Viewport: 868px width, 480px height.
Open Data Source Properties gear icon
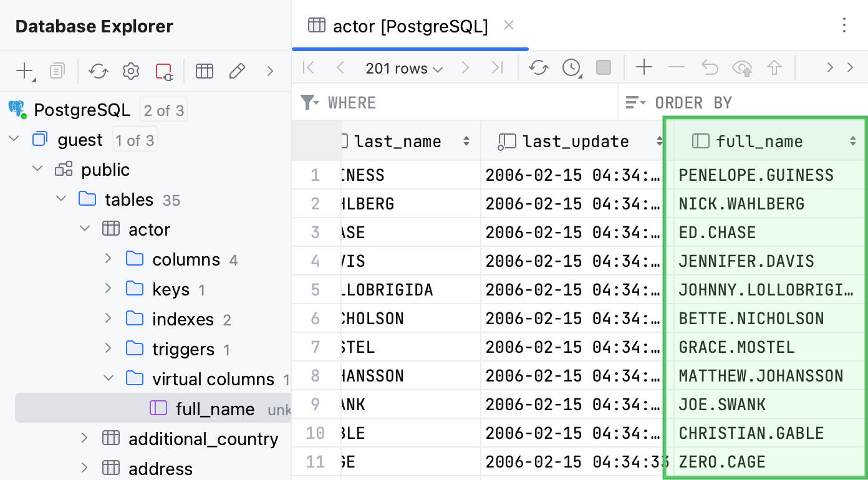[130, 71]
